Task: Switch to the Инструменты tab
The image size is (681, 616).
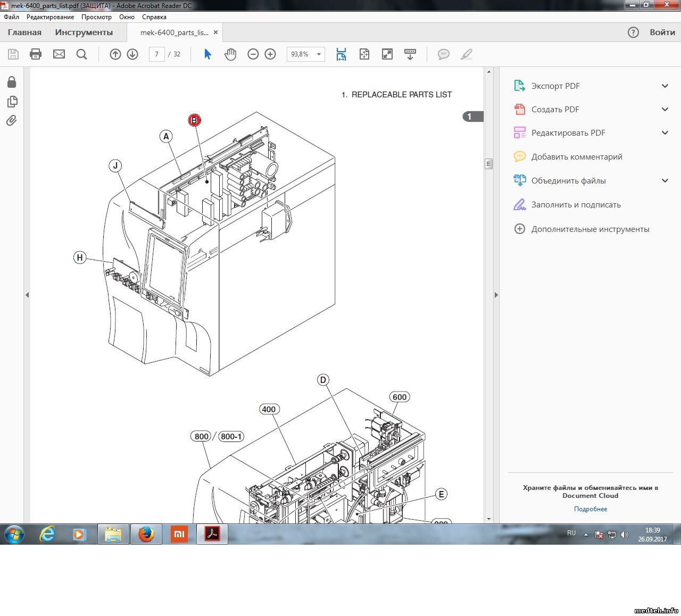Action: point(84,32)
